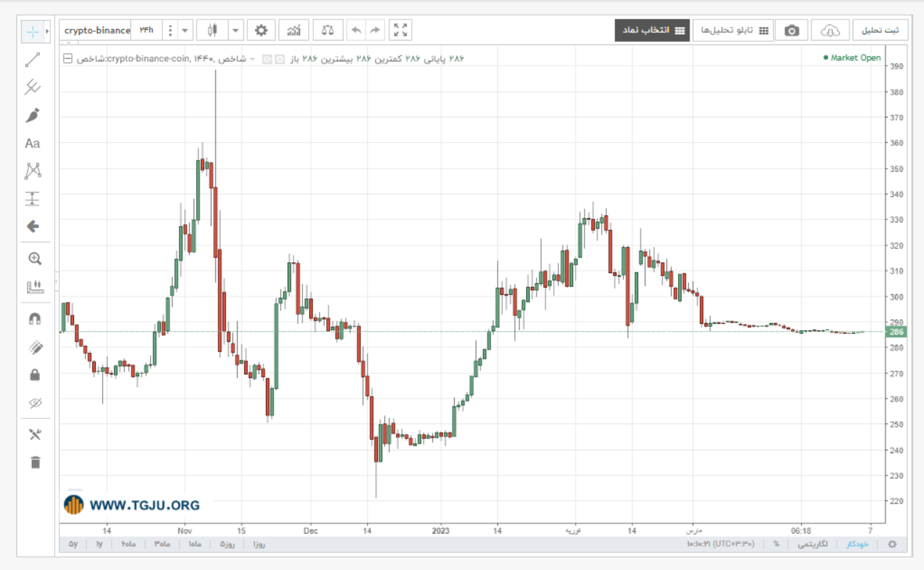This screenshot has height=570, width=924.
Task: Delete all drawings with the trash icon
Action: pos(35,462)
